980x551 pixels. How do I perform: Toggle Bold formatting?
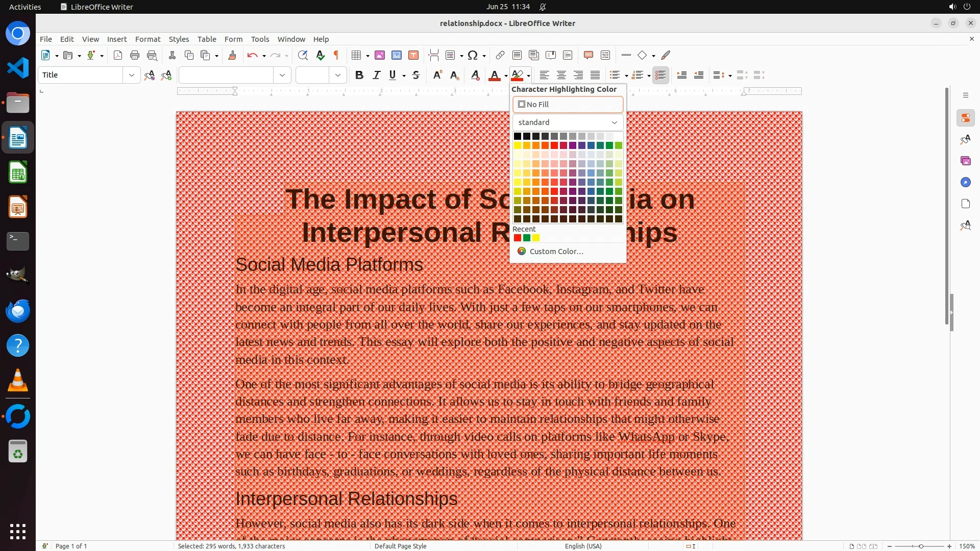359,76
